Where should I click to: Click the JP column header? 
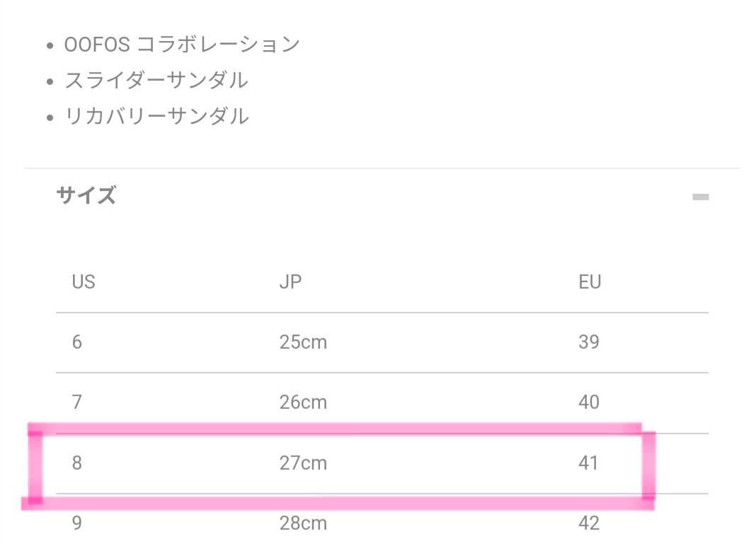pyautogui.click(x=290, y=282)
